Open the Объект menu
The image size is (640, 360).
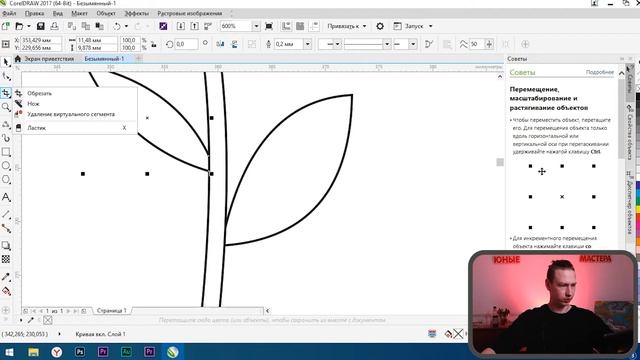pos(106,13)
